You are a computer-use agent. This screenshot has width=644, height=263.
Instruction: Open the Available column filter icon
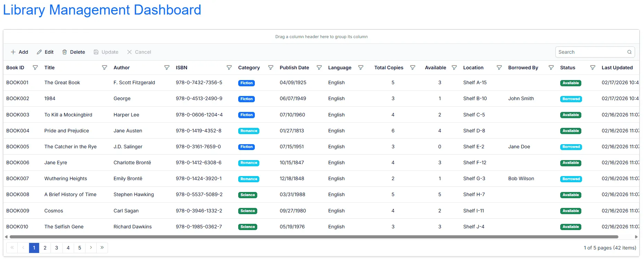point(454,68)
